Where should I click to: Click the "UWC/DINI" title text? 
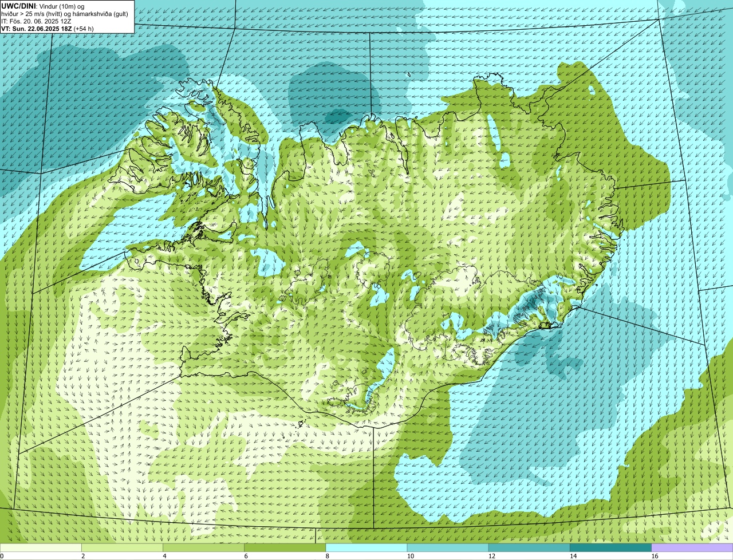pyautogui.click(x=19, y=6)
